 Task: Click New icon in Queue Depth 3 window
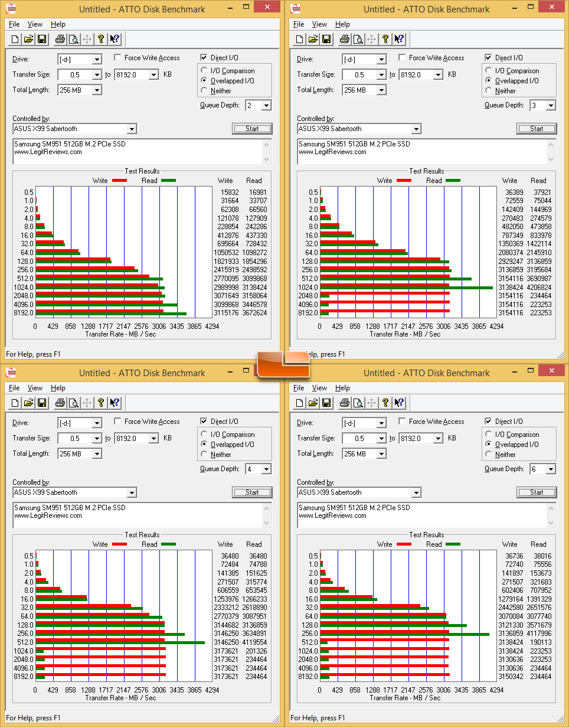coord(300,40)
